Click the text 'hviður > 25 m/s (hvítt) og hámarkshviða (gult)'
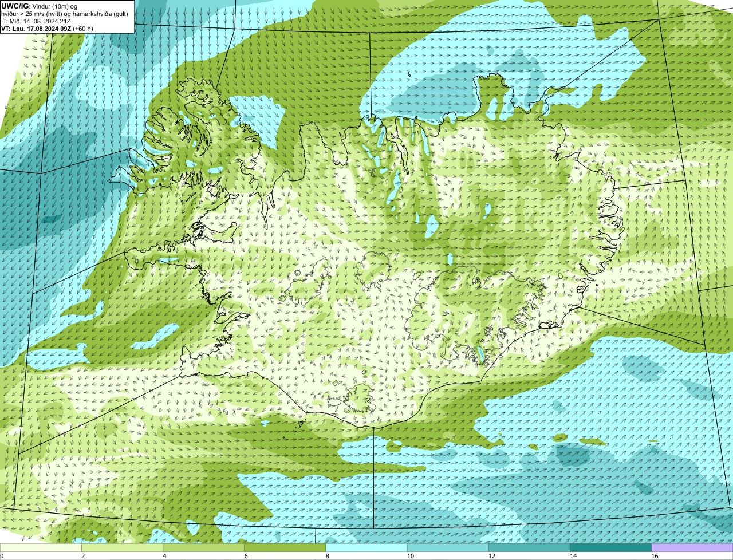Viewport: 733px width, 560px height. coord(65,14)
